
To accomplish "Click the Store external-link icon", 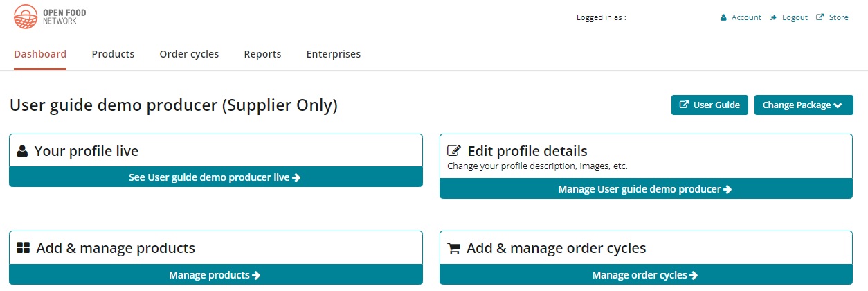I will coord(820,18).
